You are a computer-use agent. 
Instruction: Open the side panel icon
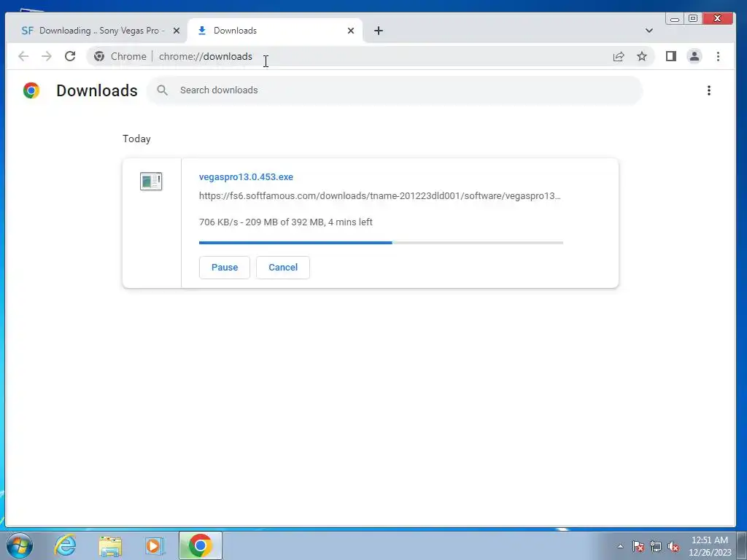point(671,56)
